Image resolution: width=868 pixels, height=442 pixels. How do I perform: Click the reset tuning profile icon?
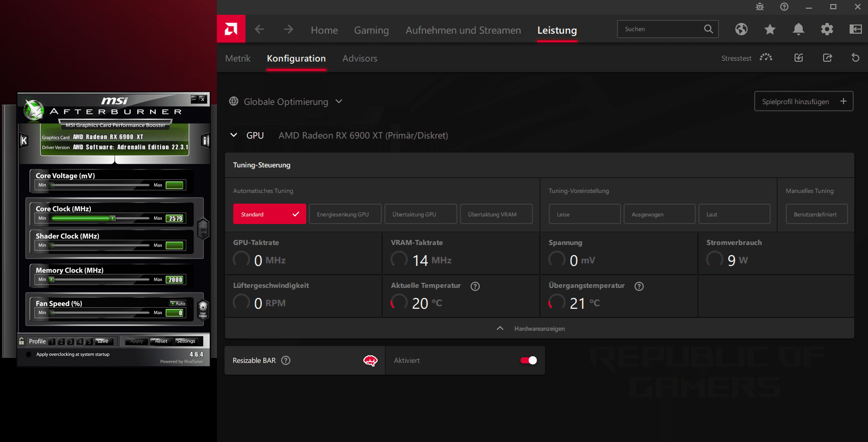(x=855, y=58)
